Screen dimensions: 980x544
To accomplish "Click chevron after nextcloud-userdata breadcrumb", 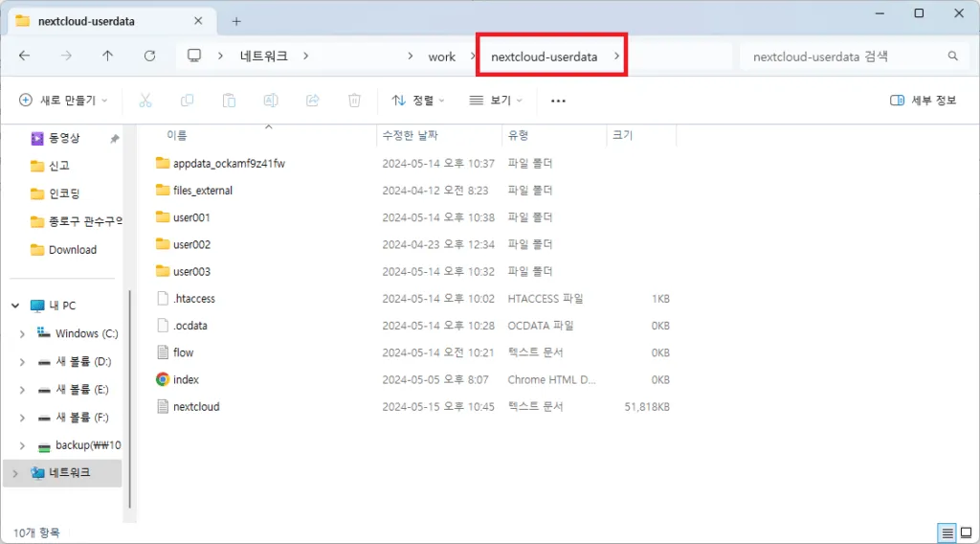I will tap(616, 57).
